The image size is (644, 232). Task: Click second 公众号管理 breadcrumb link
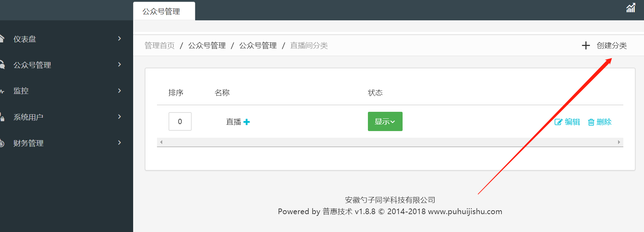(x=258, y=46)
